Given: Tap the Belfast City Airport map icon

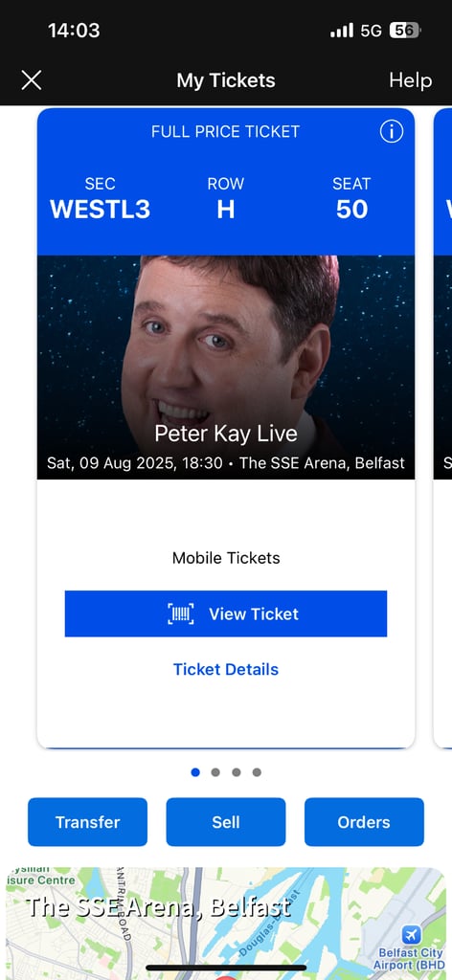Looking at the screenshot, I should click(x=412, y=935).
